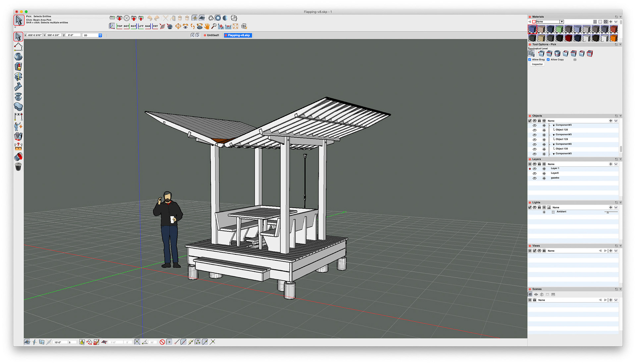This screenshot has width=636, height=364.
Task: Go to next document tab arrow
Action: pos(197,35)
